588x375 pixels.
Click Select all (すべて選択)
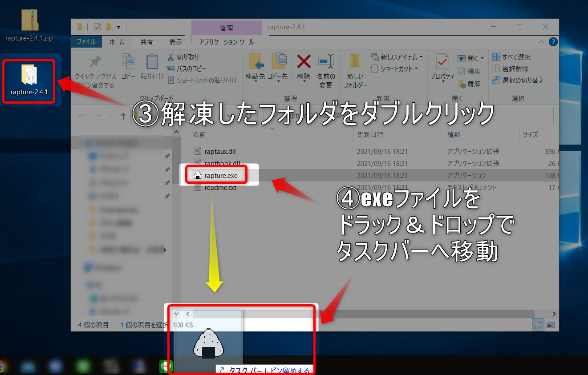(511, 57)
